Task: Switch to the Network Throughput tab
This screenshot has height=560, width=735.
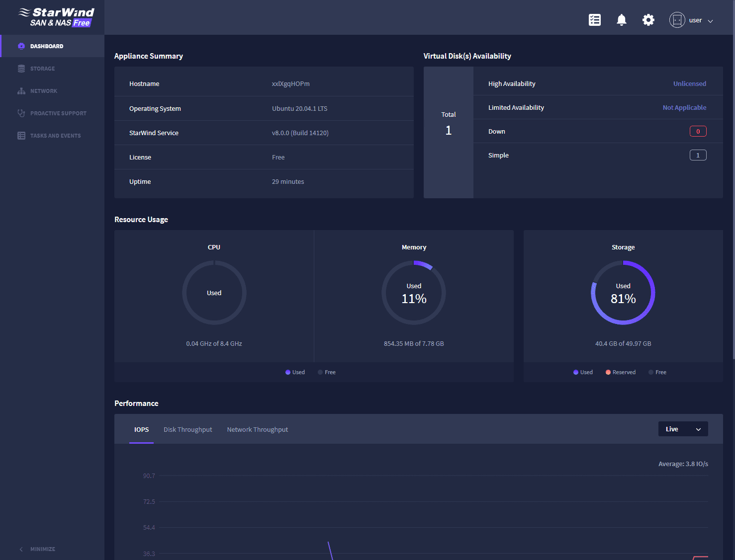Action: [257, 429]
